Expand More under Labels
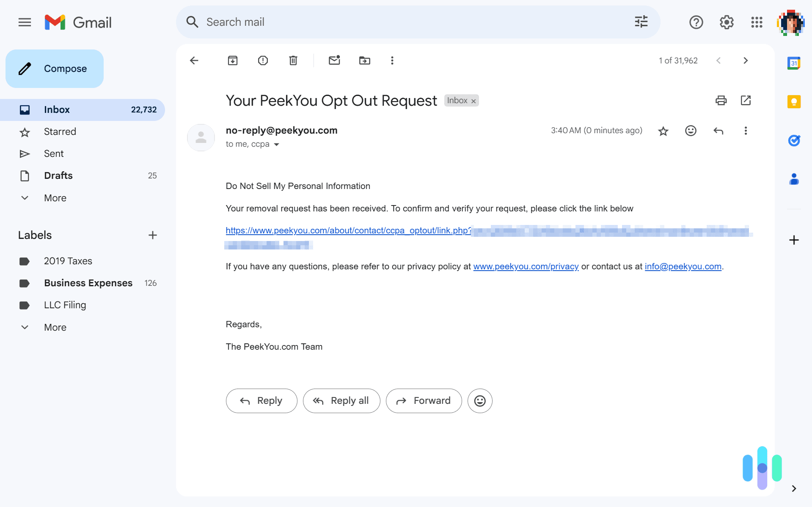The image size is (812, 507). point(55,327)
